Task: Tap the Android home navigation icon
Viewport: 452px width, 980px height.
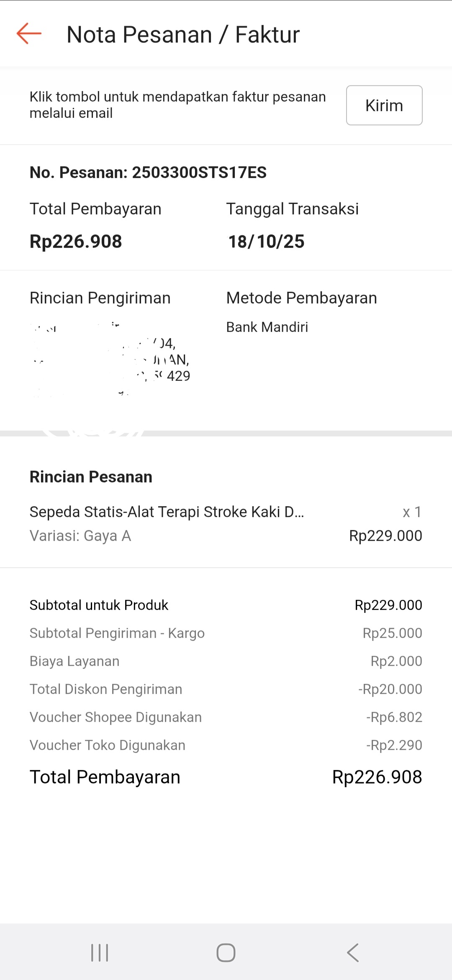Action: [226, 953]
